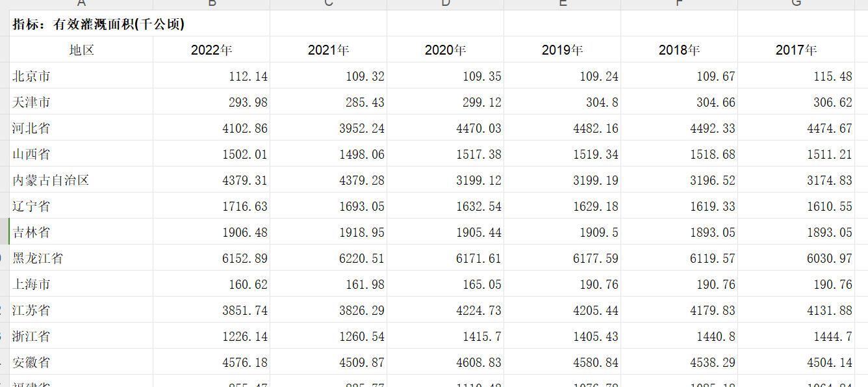The image size is (868, 387).
Task: Select the 上海市 region cell
Action: (x=32, y=284)
